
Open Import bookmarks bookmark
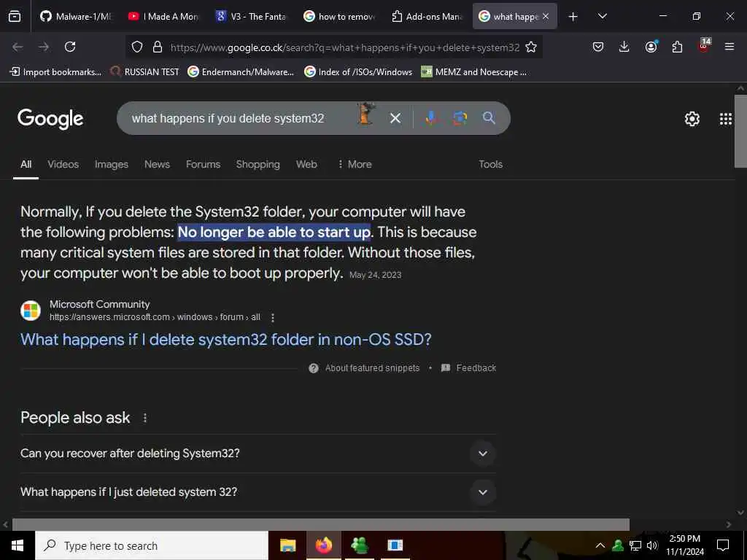(55, 72)
